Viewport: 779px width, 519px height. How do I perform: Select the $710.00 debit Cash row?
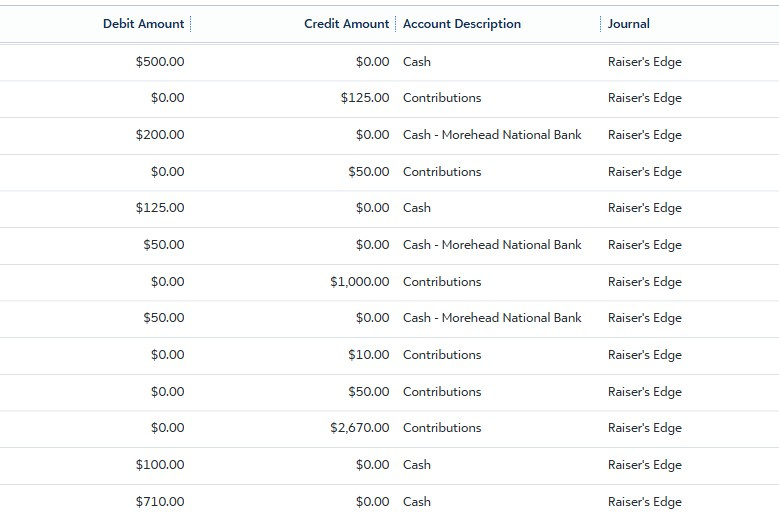390,502
